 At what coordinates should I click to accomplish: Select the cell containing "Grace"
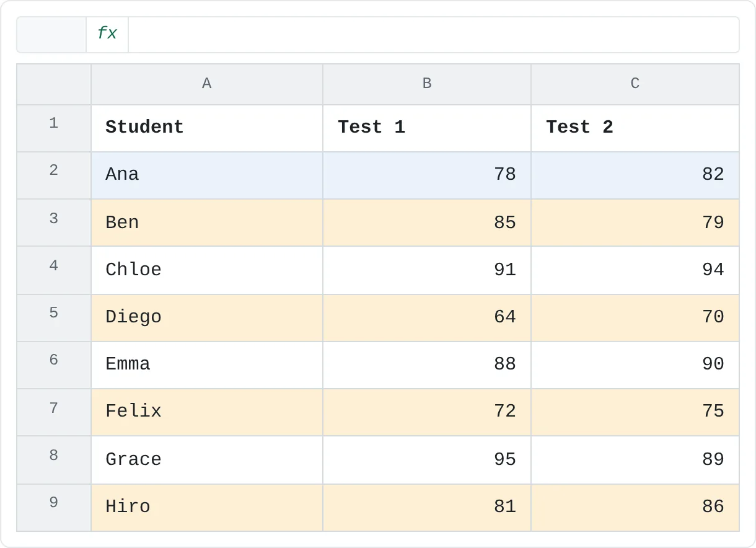pyautogui.click(x=207, y=460)
